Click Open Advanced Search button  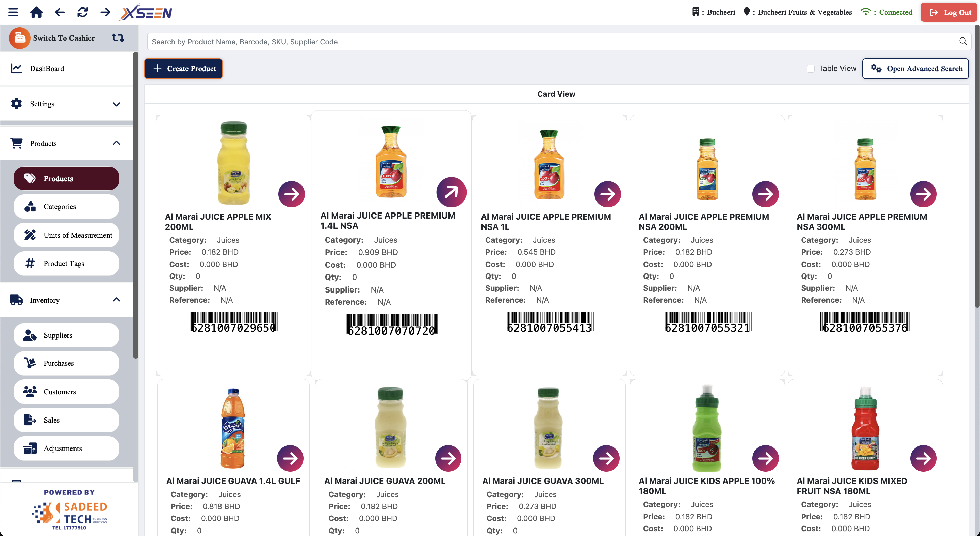click(915, 68)
